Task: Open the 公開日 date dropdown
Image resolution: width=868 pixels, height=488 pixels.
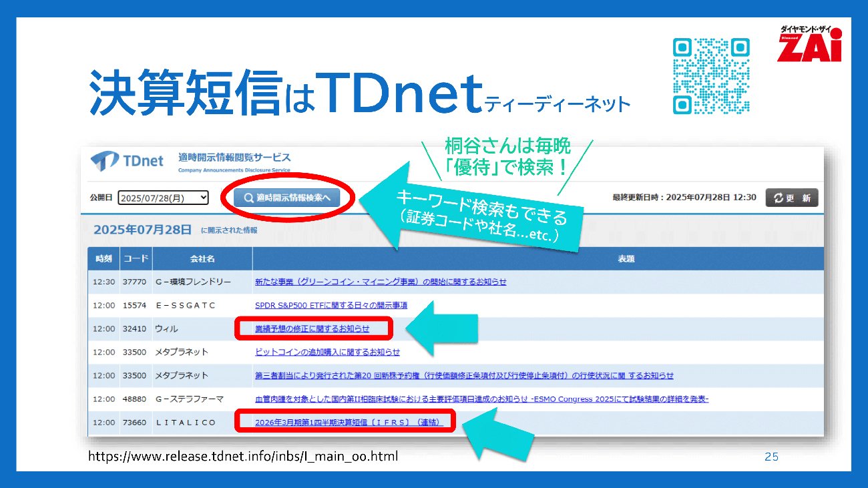Action: 163,198
